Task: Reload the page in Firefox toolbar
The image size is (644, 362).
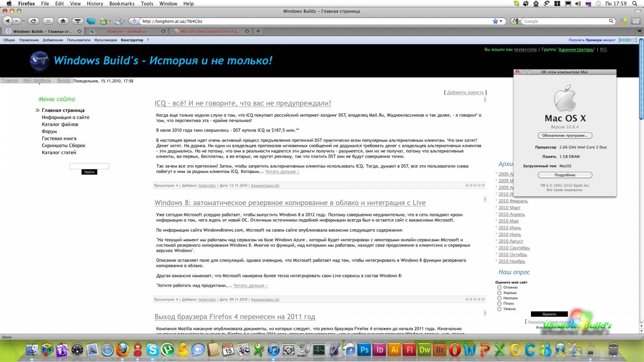Action: coord(33,21)
